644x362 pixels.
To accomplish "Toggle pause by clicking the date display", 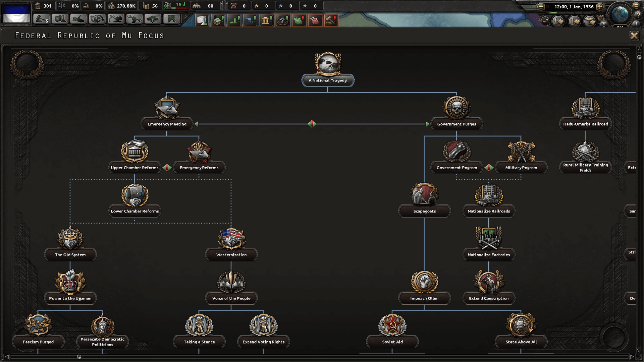I will tap(574, 6).
